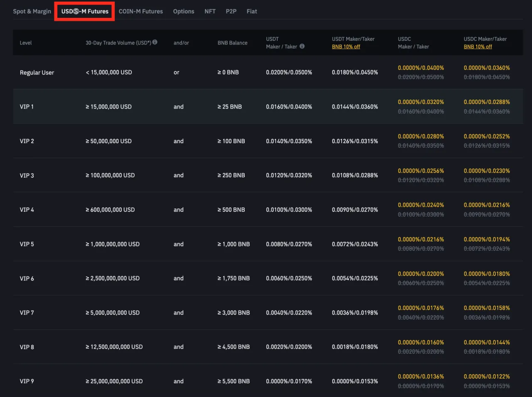Click the 0.0140%/0.0350% USDT fee cell
Image resolution: width=532 pixels, height=397 pixels.
(289, 141)
